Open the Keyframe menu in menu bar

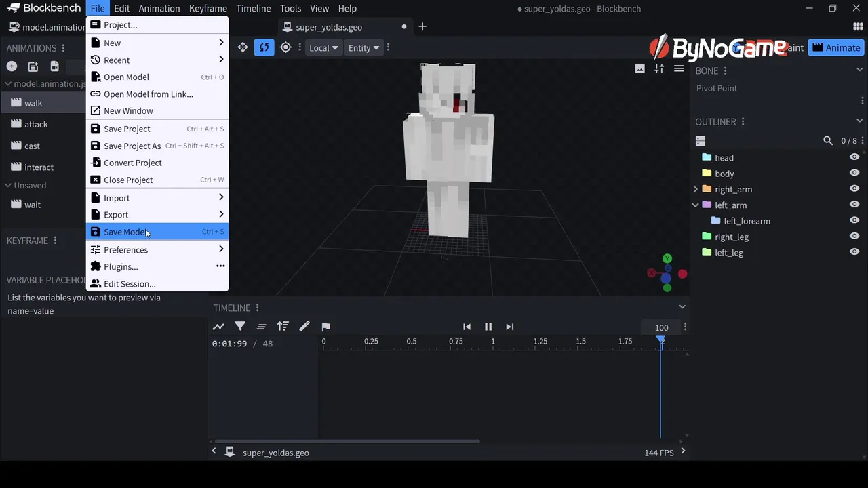(208, 8)
